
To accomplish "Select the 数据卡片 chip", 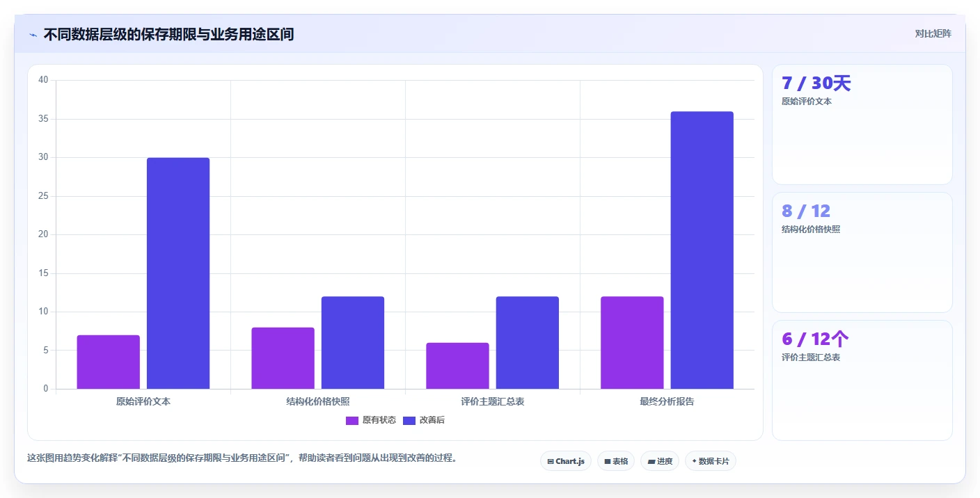I will (x=711, y=461).
